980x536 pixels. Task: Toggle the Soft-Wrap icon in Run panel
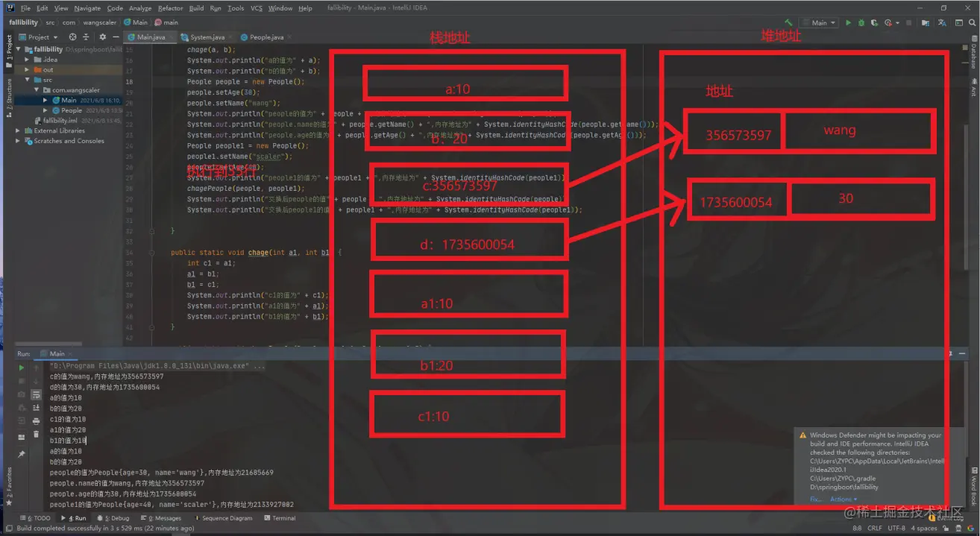click(37, 394)
